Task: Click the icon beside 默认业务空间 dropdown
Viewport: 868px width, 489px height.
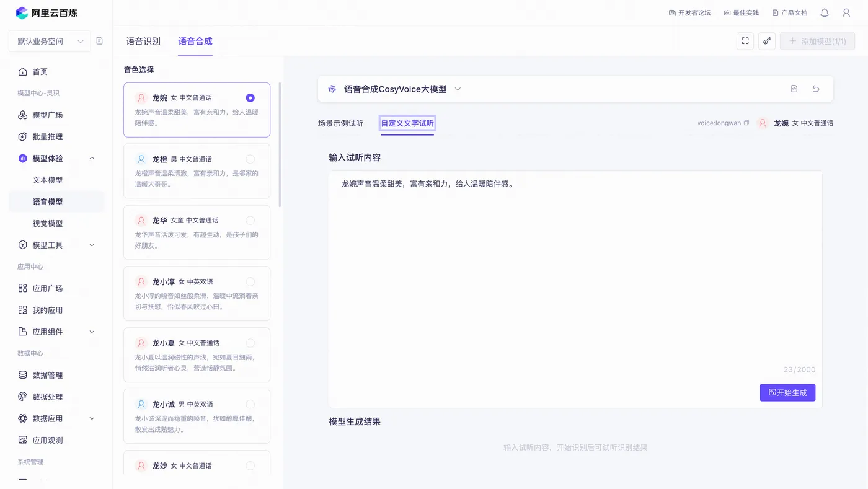Action: 100,41
